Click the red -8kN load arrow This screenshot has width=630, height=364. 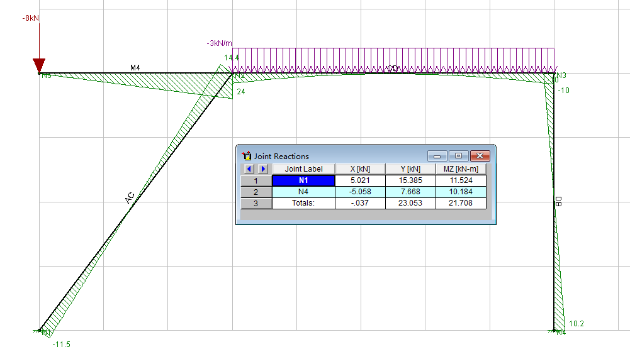pos(39,64)
